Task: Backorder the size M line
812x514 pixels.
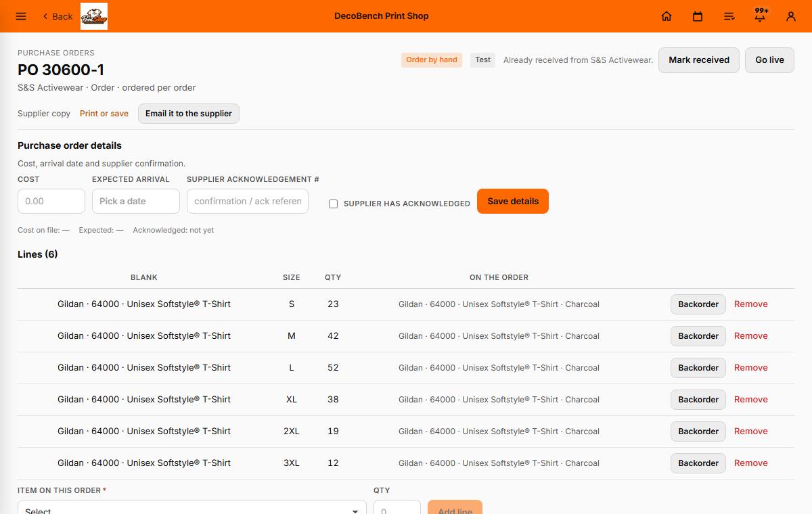Action: (698, 336)
